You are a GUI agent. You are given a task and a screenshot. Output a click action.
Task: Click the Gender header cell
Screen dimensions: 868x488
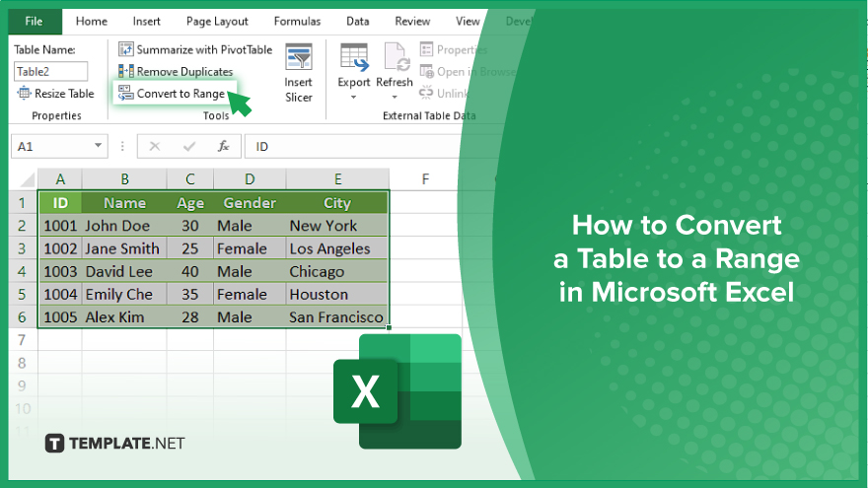click(x=250, y=203)
